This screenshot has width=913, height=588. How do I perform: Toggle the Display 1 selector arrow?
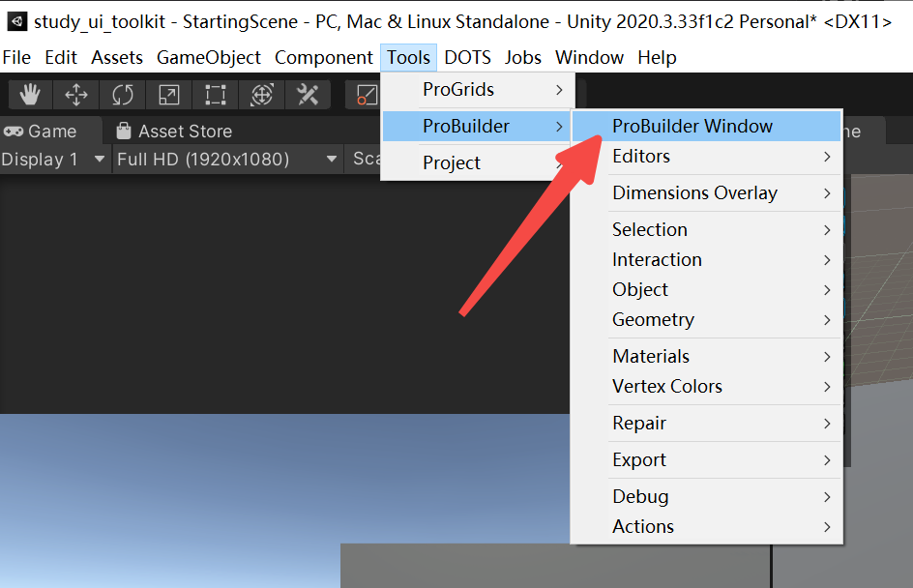(x=100, y=160)
